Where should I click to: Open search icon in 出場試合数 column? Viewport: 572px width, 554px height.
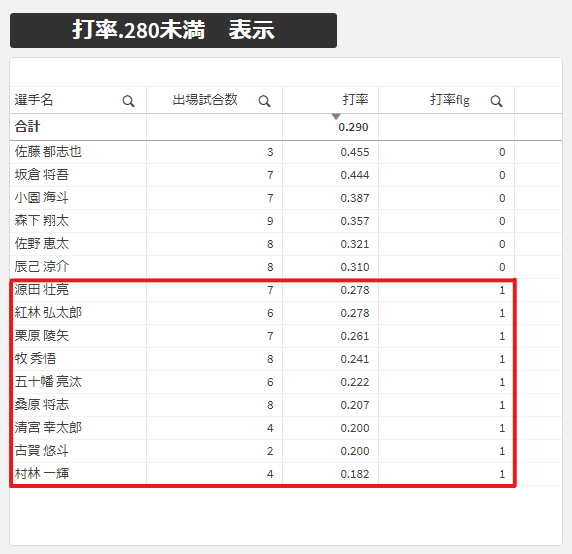click(x=264, y=101)
